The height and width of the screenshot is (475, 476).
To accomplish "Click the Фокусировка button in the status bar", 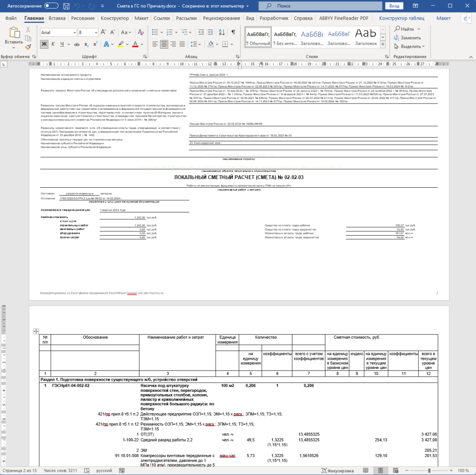I will click(x=337, y=470).
